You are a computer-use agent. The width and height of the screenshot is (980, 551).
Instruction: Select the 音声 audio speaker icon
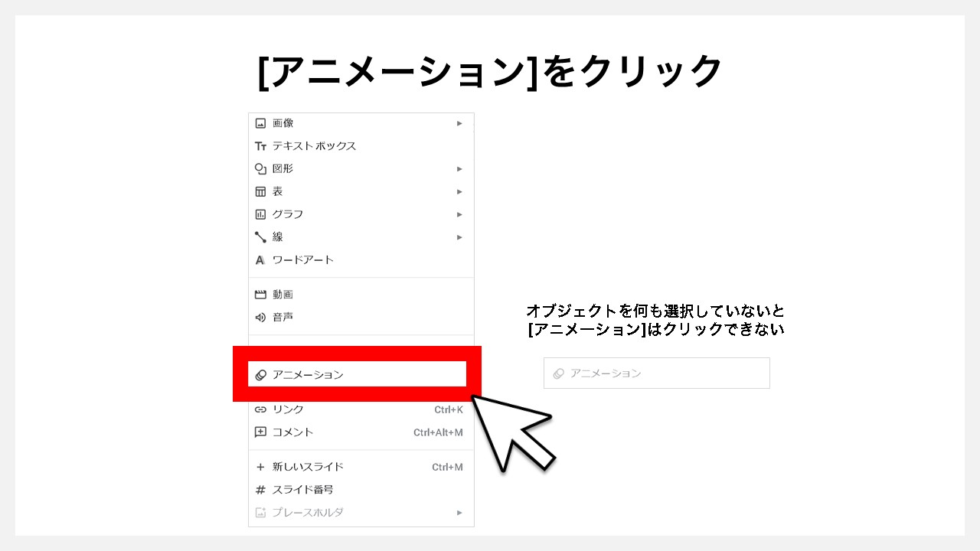tap(260, 316)
